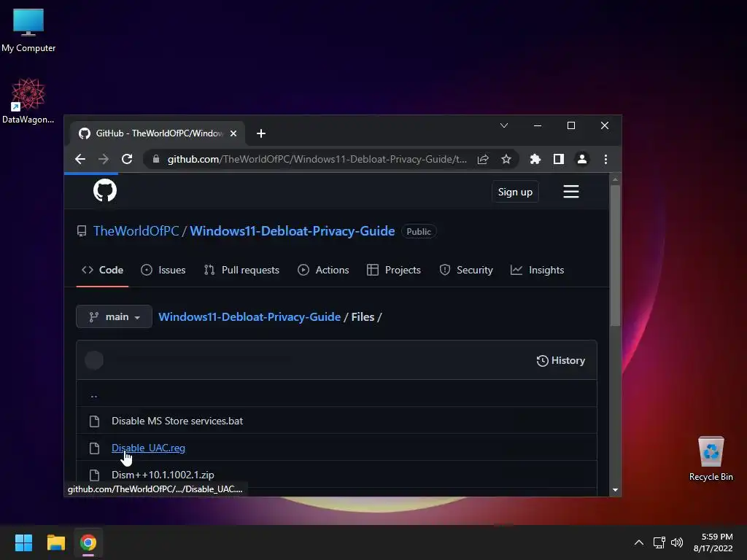Go back in Chrome

pos(80,159)
